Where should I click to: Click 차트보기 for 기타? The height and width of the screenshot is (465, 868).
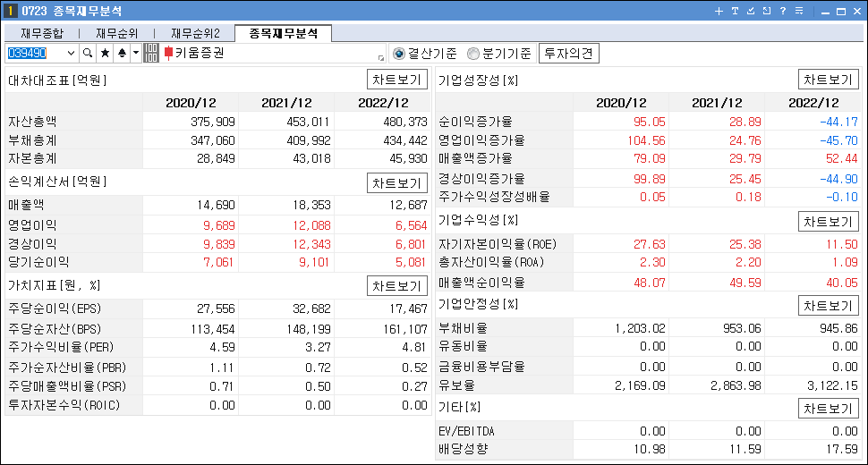coord(828,409)
